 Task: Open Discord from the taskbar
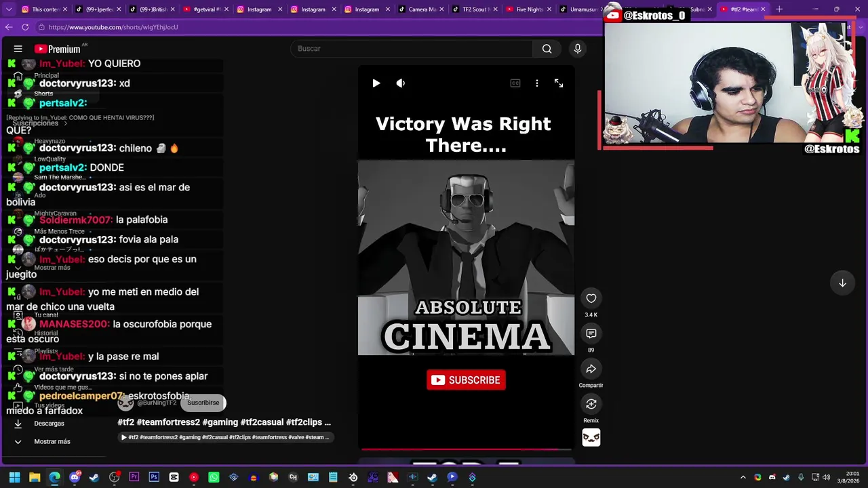coord(75,477)
